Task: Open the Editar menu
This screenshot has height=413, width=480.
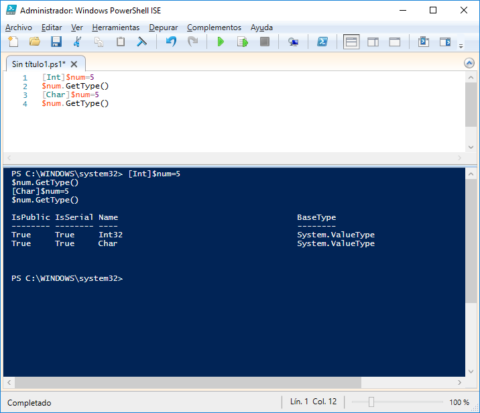Action: click(x=52, y=27)
